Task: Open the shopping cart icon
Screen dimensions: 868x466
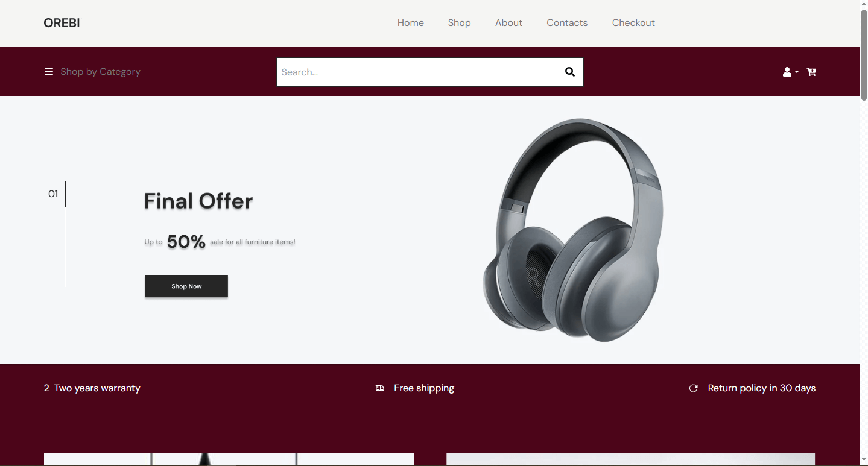Action: click(x=811, y=72)
